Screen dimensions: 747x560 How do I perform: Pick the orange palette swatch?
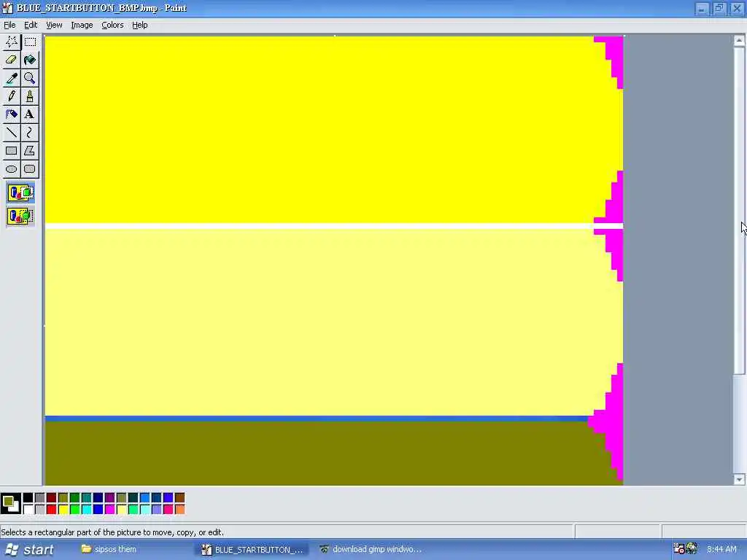[179, 510]
